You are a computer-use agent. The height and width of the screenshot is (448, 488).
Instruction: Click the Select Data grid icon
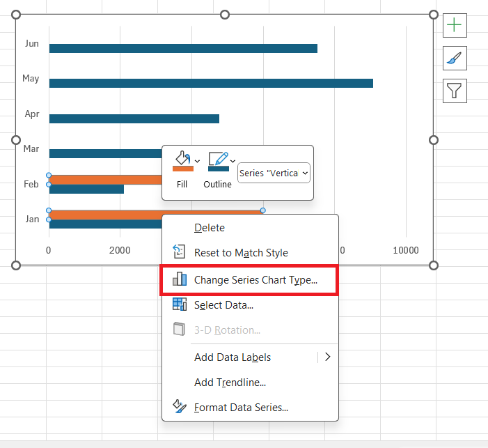point(180,304)
